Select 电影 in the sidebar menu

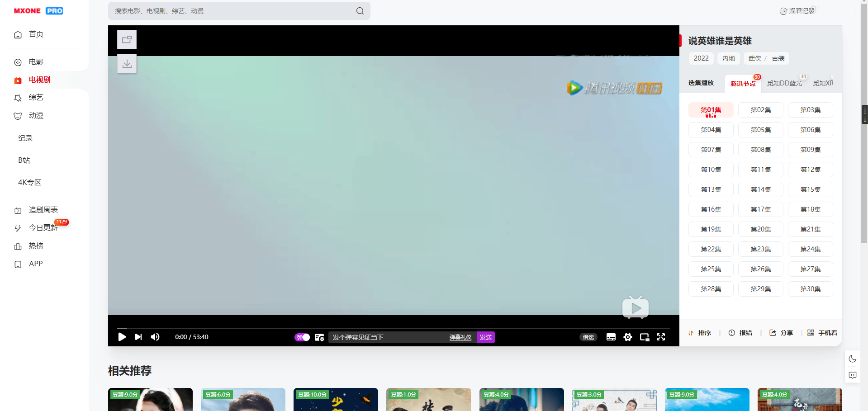pos(36,62)
